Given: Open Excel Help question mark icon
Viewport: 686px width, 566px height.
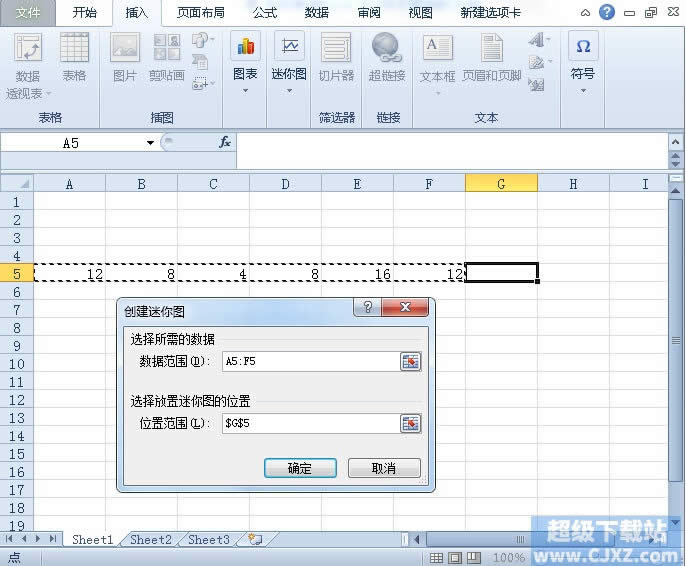Looking at the screenshot, I should coord(606,12).
